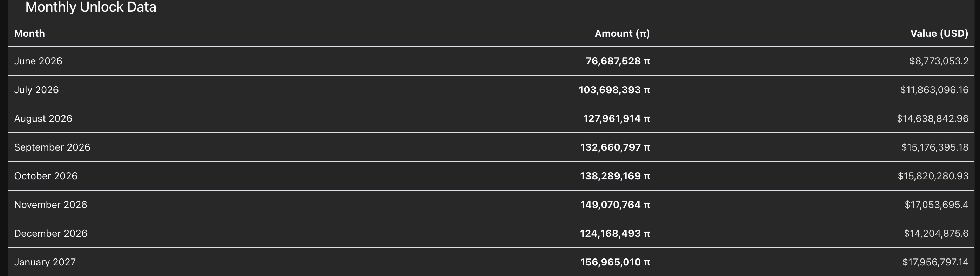
Task: Select the October 2026 row label
Action: (46, 176)
